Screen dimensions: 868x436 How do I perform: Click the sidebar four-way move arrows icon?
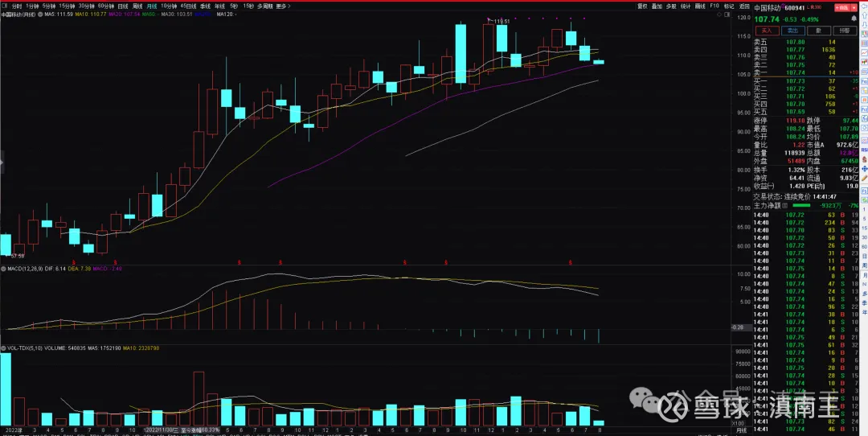pos(864,169)
